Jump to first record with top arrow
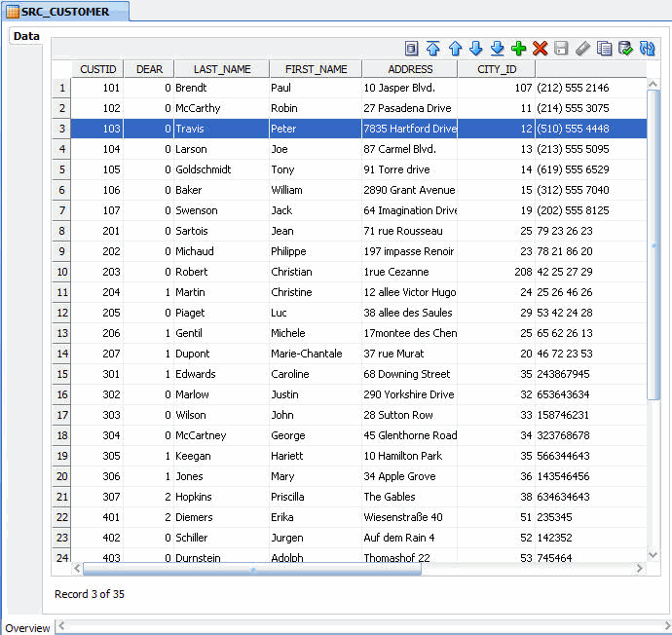Screen dimensions: 672x635 432,49
